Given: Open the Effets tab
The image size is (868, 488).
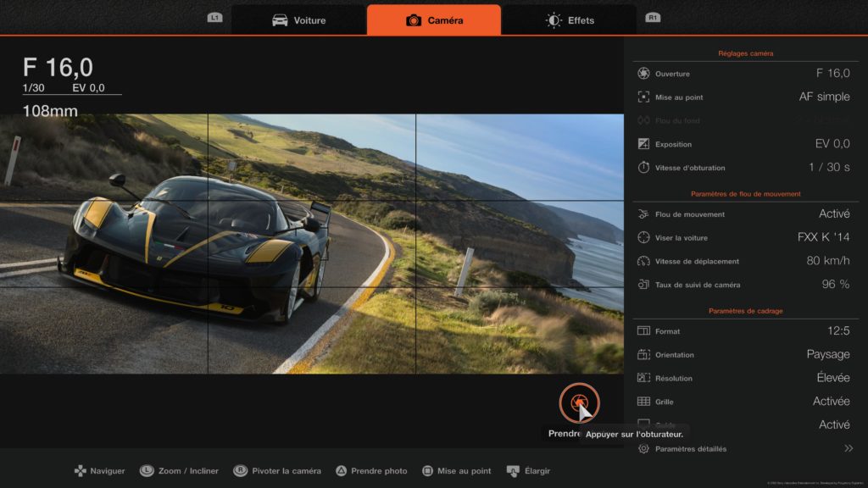Looking at the screenshot, I should (569, 20).
